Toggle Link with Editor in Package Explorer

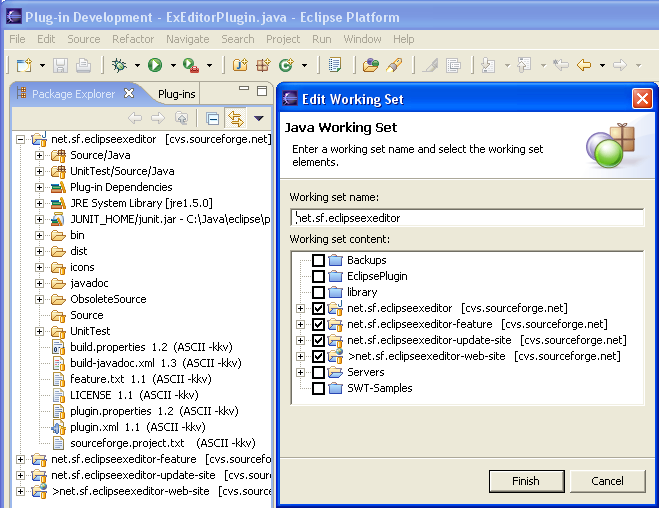(236, 118)
